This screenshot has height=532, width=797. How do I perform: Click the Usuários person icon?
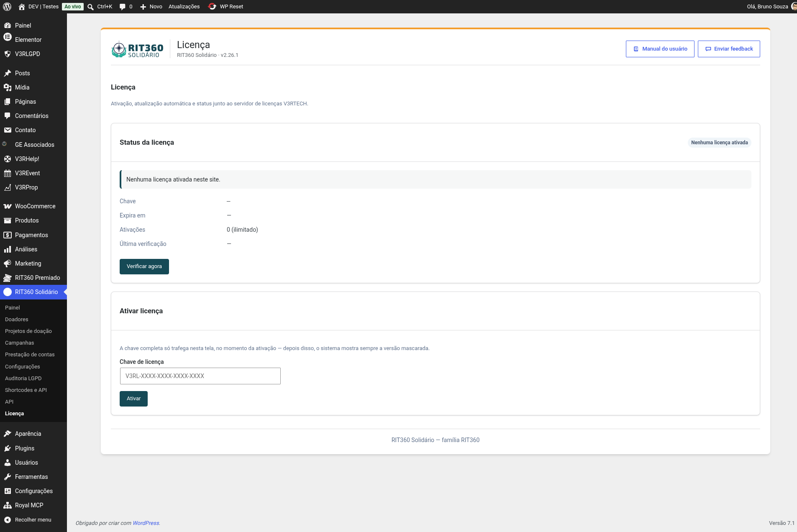tap(8, 463)
